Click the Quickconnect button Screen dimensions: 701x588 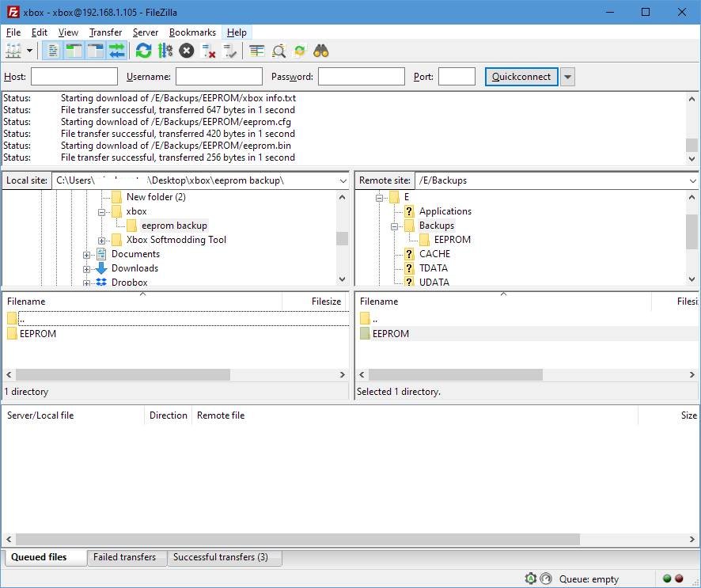[521, 77]
